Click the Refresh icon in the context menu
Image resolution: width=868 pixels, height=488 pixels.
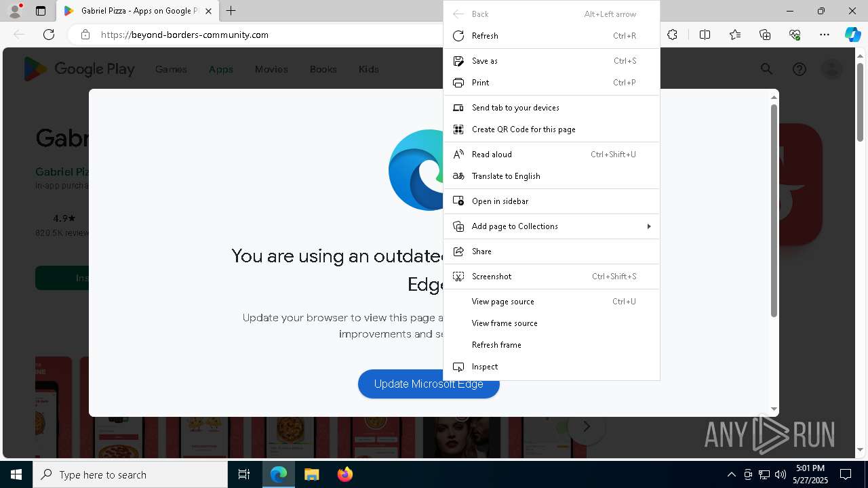458,36
